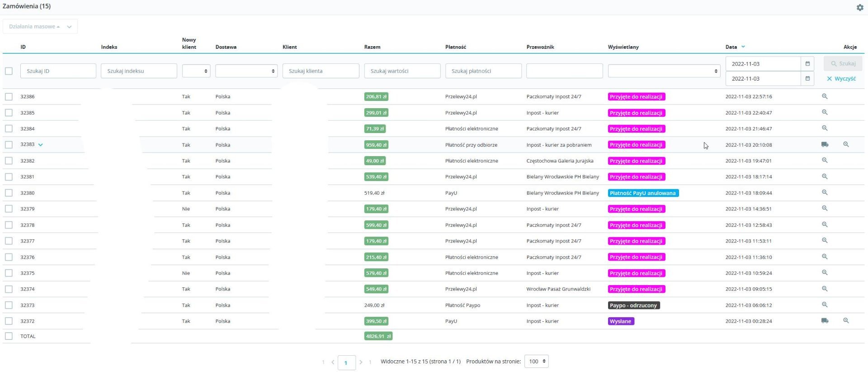The image size is (868, 372).
Task: Sort by the Razem column header
Action: coord(372,47)
